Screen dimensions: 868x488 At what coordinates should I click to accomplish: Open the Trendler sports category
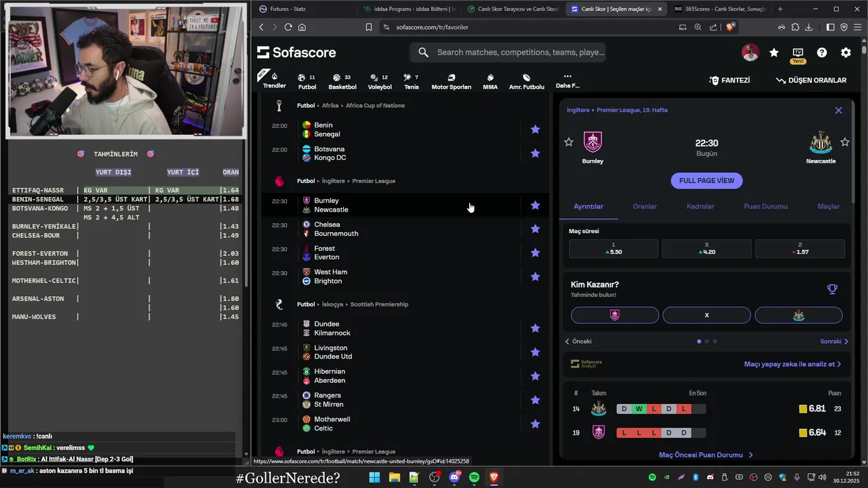[274, 80]
